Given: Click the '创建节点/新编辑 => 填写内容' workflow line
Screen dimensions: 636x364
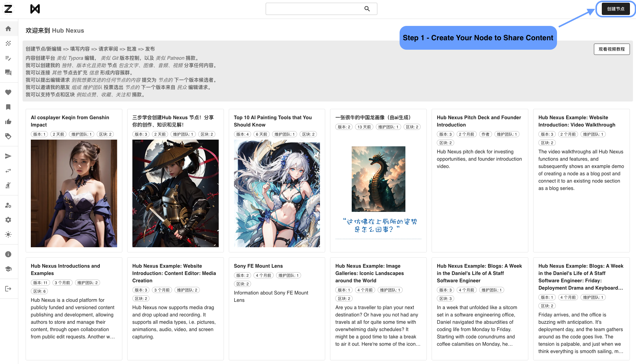Looking at the screenshot, I should tap(90, 49).
